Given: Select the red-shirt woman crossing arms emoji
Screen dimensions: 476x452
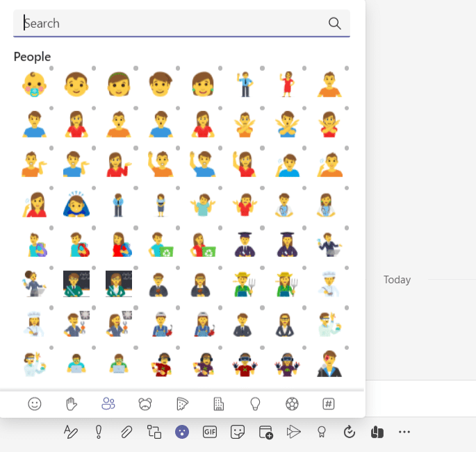Looking at the screenshot, I should pyautogui.click(x=329, y=124).
